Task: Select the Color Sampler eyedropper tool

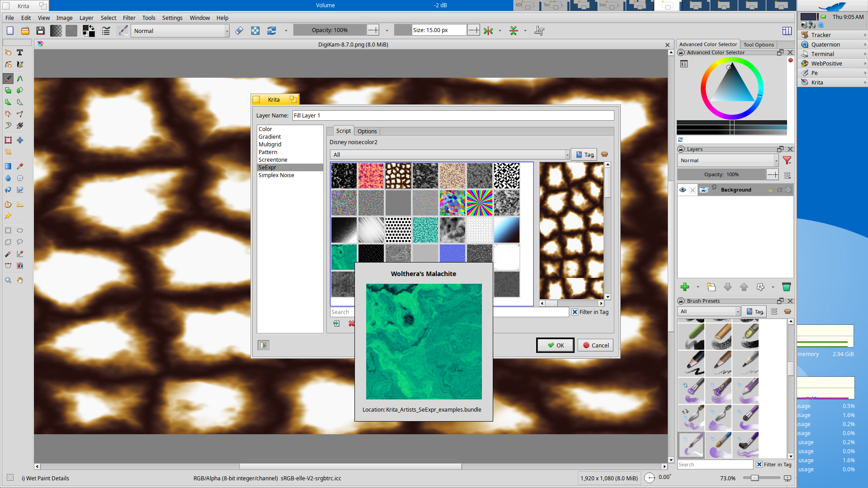Action: (20, 166)
